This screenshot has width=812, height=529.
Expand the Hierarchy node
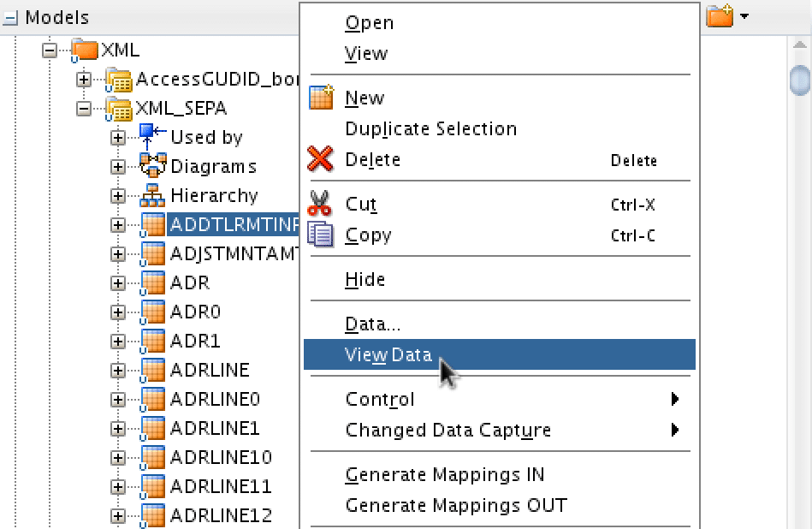[x=118, y=196]
